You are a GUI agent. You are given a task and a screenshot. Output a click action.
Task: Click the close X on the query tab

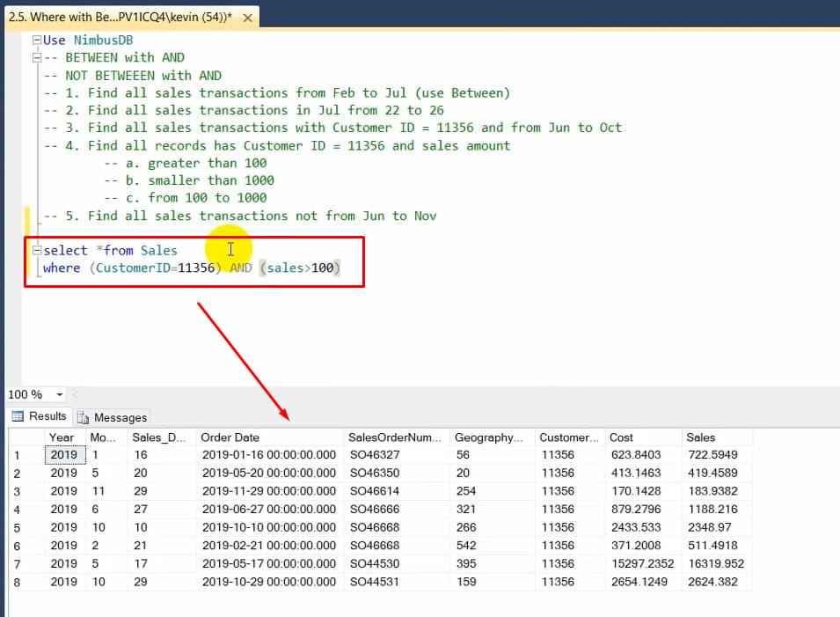pyautogui.click(x=245, y=16)
